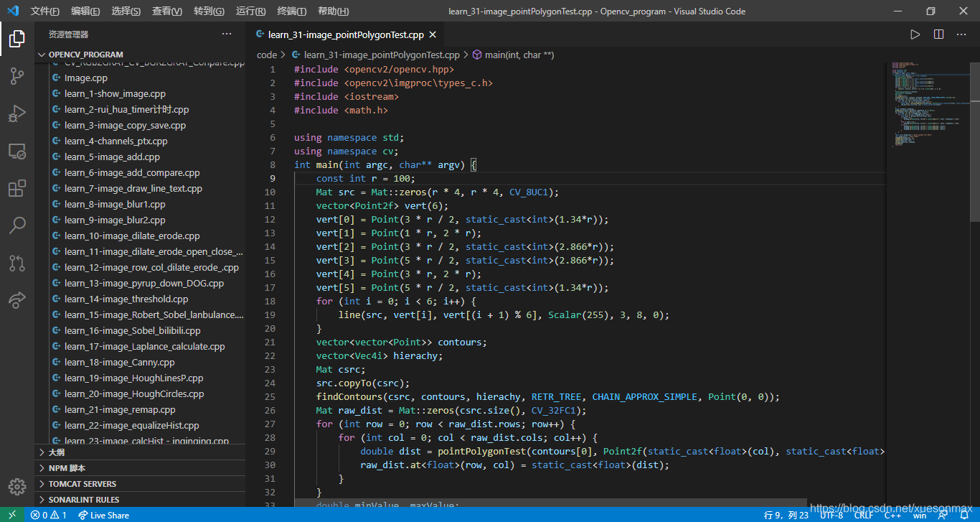Change the UTF-8 file encoding
The width and height of the screenshot is (980, 522).
click(831, 515)
